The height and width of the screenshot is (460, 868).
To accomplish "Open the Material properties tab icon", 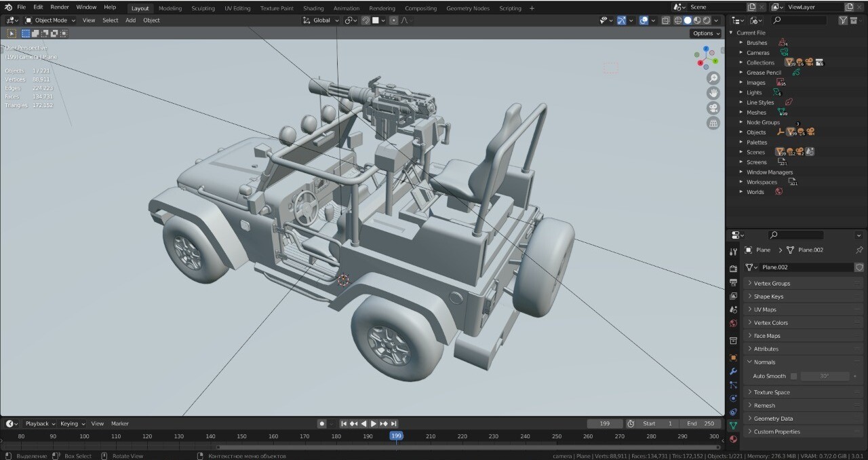I will (x=733, y=439).
